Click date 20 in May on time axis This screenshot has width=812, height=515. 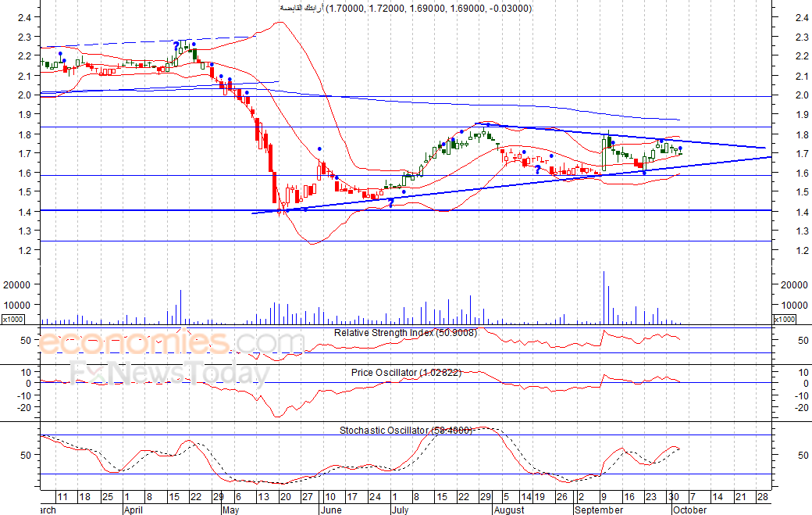coord(285,497)
